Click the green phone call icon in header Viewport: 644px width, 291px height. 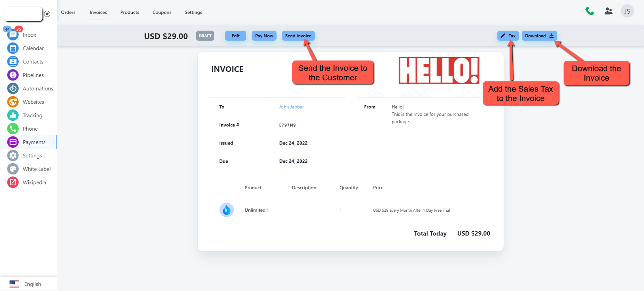590,11
